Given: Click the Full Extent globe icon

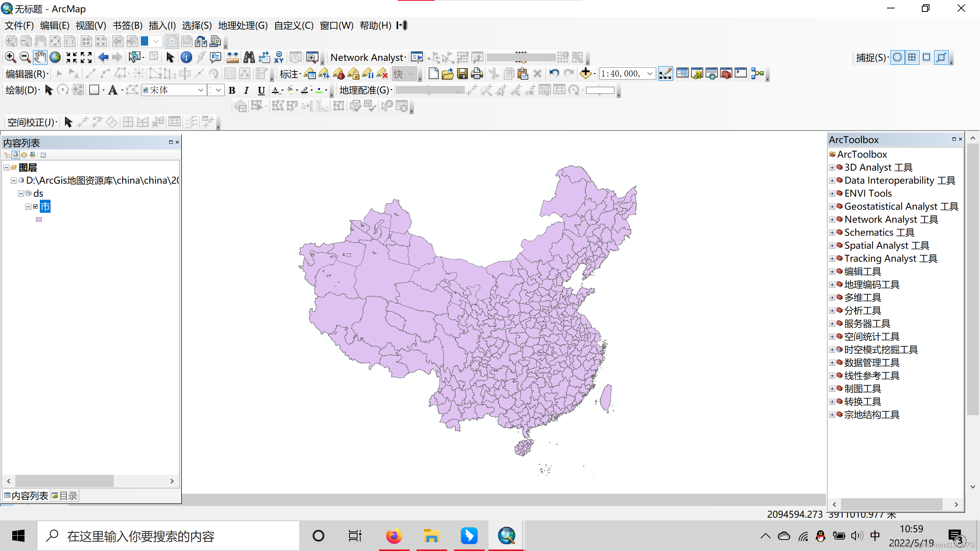Looking at the screenshot, I should 56,57.
